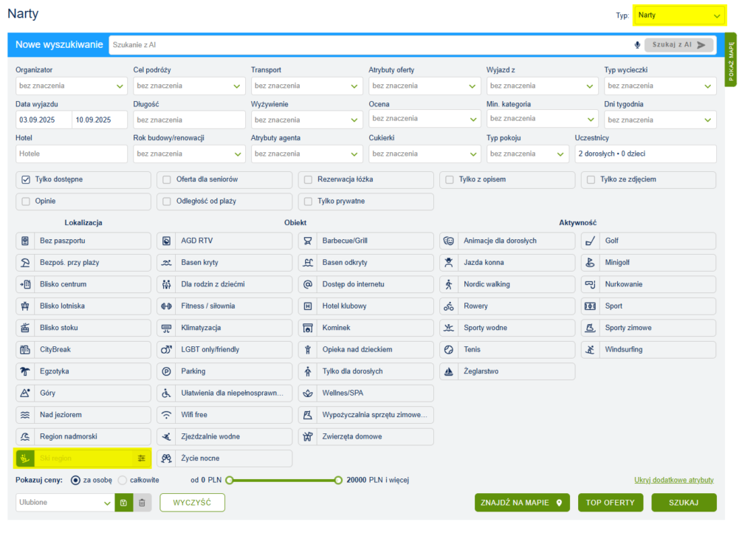Click the vertical POKAŻ MAPĘ tab
Viewport: 756px width, 533px height.
[x=731, y=60]
